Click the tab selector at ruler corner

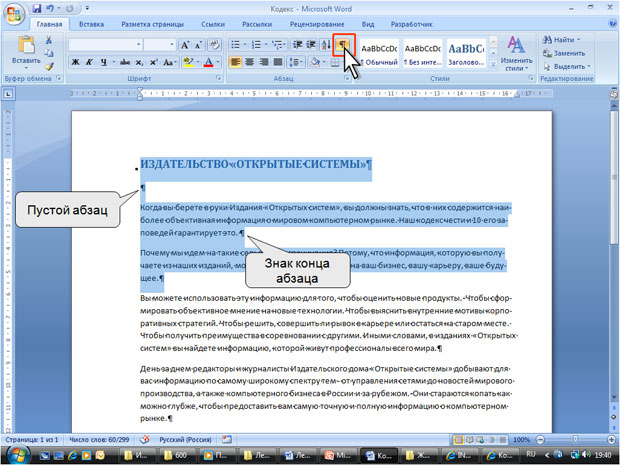pyautogui.click(x=8, y=94)
